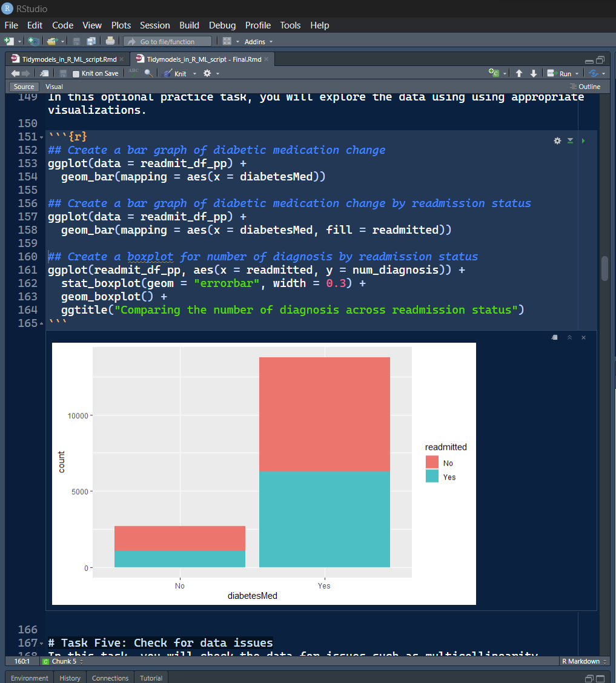616x683 pixels.
Task: Switch to Tidymodels_in_R_ML_script.Rmd tab
Action: (x=69, y=59)
